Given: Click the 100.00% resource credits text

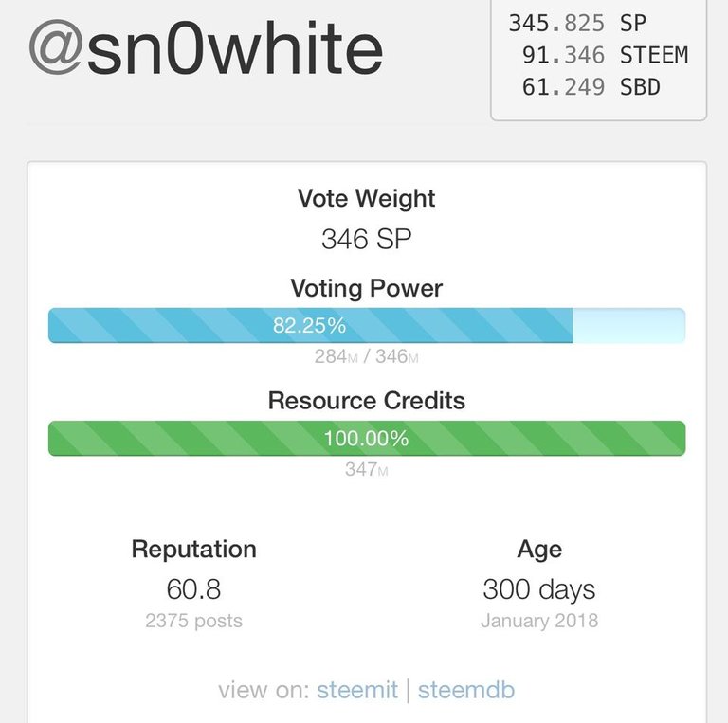Looking at the screenshot, I should [x=366, y=439].
